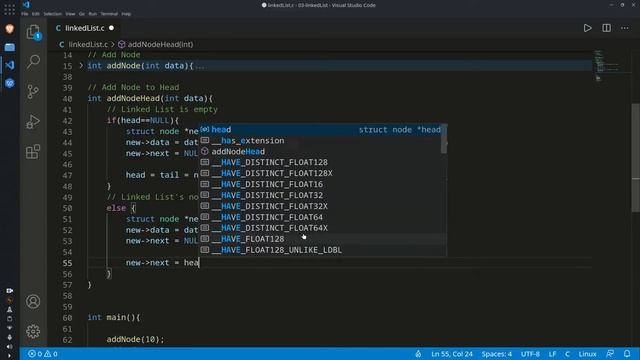The width and height of the screenshot is (640, 360).
Task: Open the editor More Actions ellipsis
Action: pos(625,28)
